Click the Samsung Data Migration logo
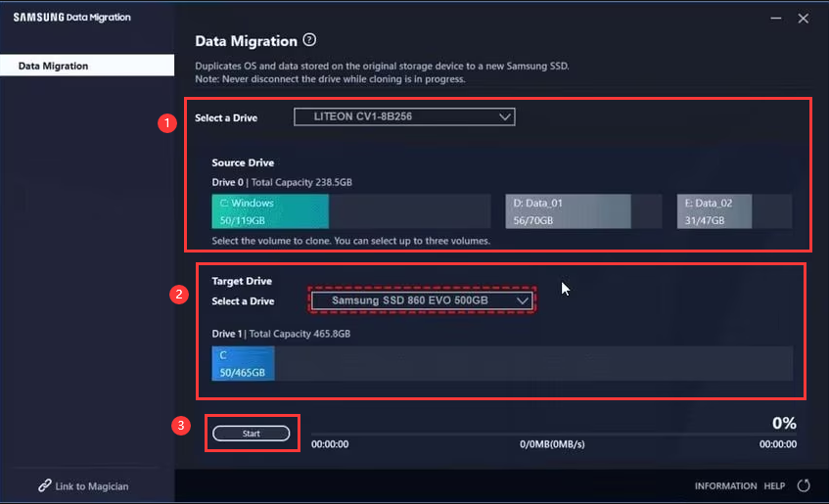 (x=71, y=18)
